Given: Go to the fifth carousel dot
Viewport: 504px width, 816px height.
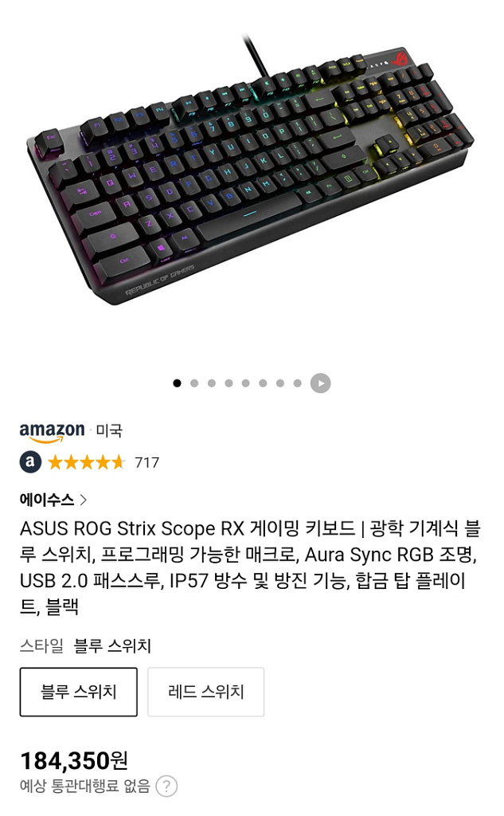Looking at the screenshot, I should (245, 383).
